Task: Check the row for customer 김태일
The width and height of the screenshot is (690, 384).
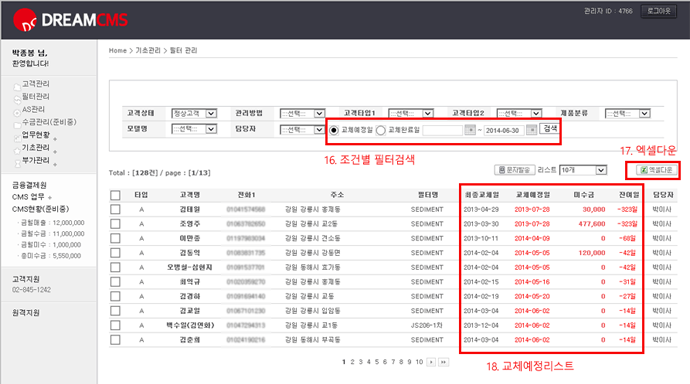Action: (x=115, y=209)
